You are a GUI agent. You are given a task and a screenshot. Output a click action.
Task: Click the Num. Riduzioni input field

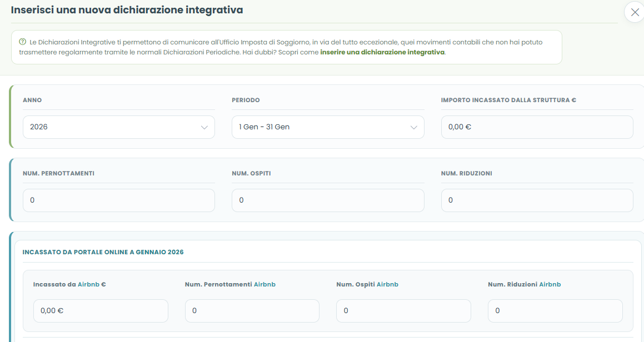coord(537,200)
